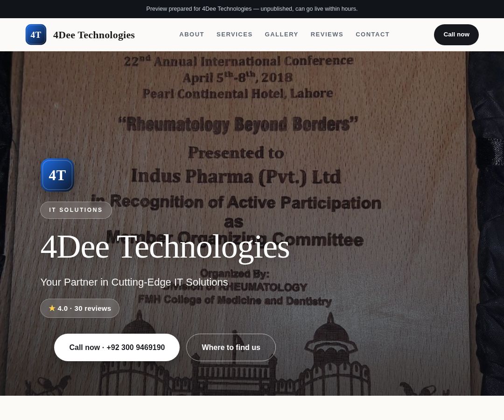Viewport: 504px width, 420px height.
Task: Click the 4.0 · 30 reviews rating pill
Action: tap(80, 308)
